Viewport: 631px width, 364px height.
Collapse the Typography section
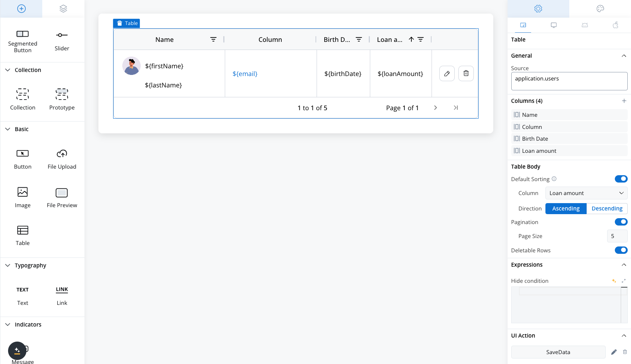tap(8, 265)
